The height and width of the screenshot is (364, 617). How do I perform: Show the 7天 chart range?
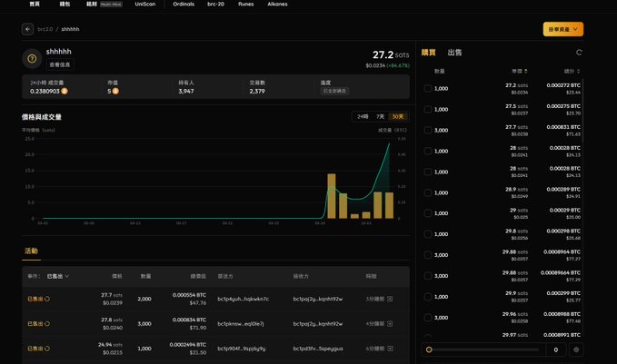pos(380,116)
